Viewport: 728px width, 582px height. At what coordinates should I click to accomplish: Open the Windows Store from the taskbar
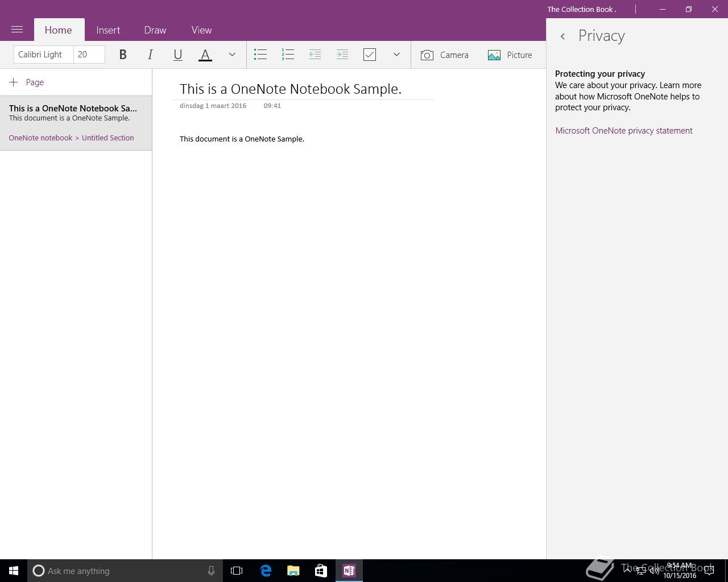pos(321,571)
